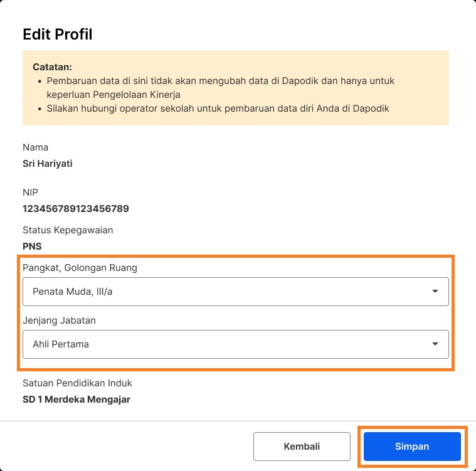Go back with the Kembali button
The image size is (476, 471).
[x=302, y=447]
